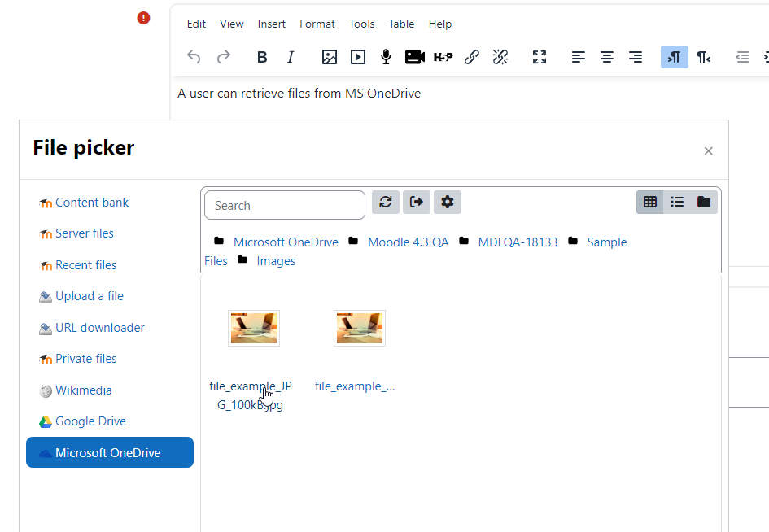Image resolution: width=769 pixels, height=532 pixels.
Task: Open the Table menu
Action: 401,24
